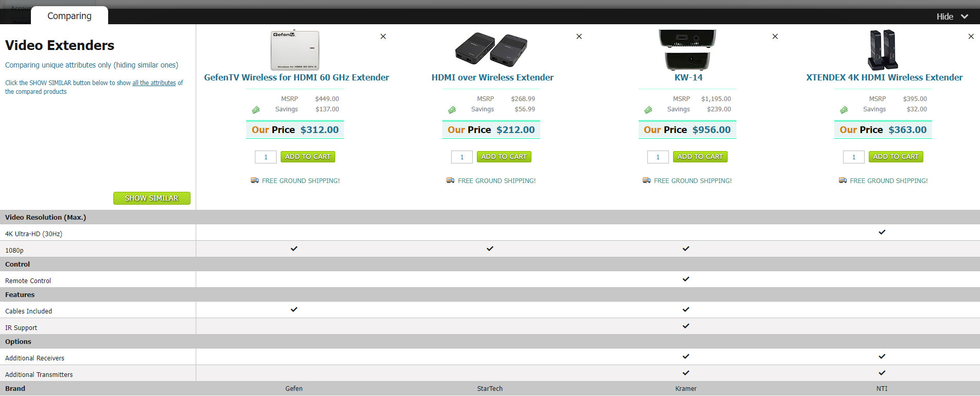
Task: Open the 'all the attributes' link
Action: (154, 83)
